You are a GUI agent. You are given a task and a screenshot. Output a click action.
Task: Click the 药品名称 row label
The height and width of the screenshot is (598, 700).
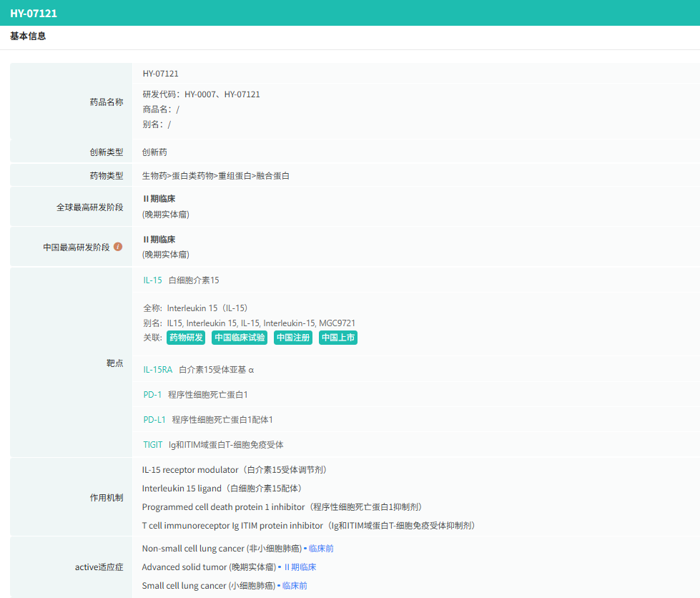107,102
